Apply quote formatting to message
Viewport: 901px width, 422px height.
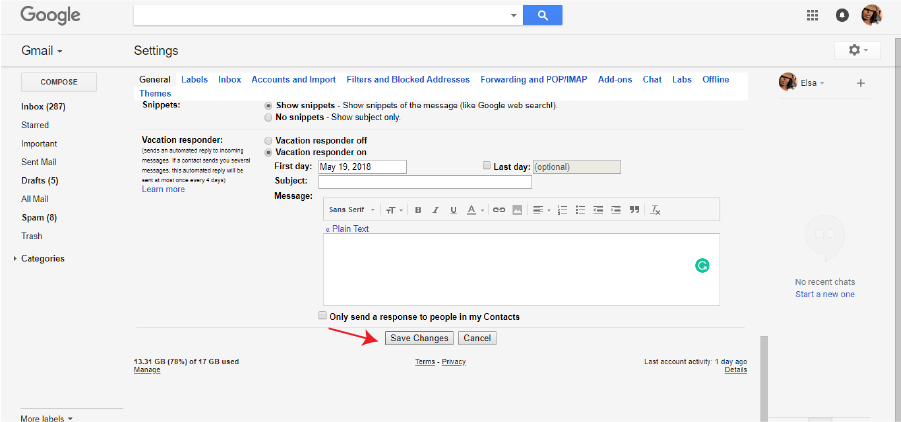pyautogui.click(x=634, y=210)
